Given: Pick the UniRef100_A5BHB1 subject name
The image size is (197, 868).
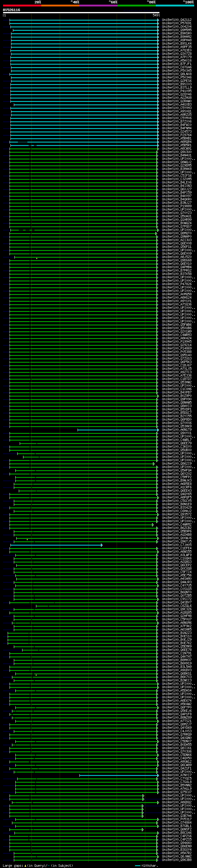Looking at the screenshot, I should tap(176, 138).
